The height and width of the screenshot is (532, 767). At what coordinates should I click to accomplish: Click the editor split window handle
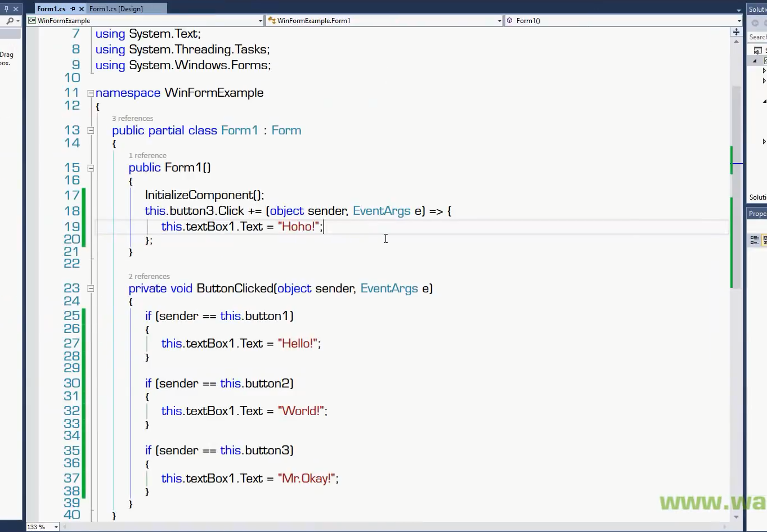tap(736, 31)
